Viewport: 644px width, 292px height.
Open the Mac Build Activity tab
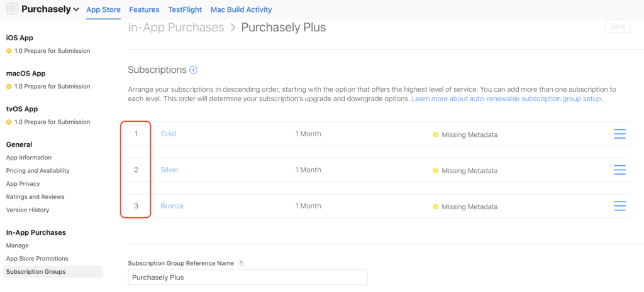pos(241,9)
